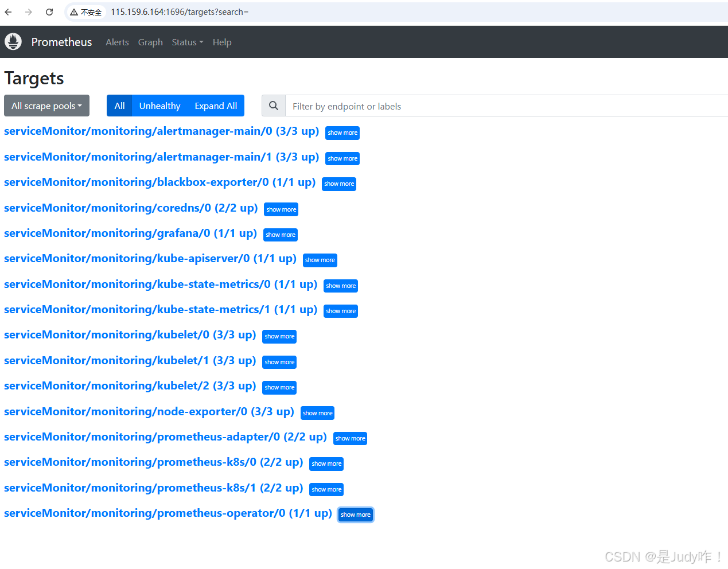Open the Prometheus brand link
The height and width of the screenshot is (569, 728).
coord(61,42)
